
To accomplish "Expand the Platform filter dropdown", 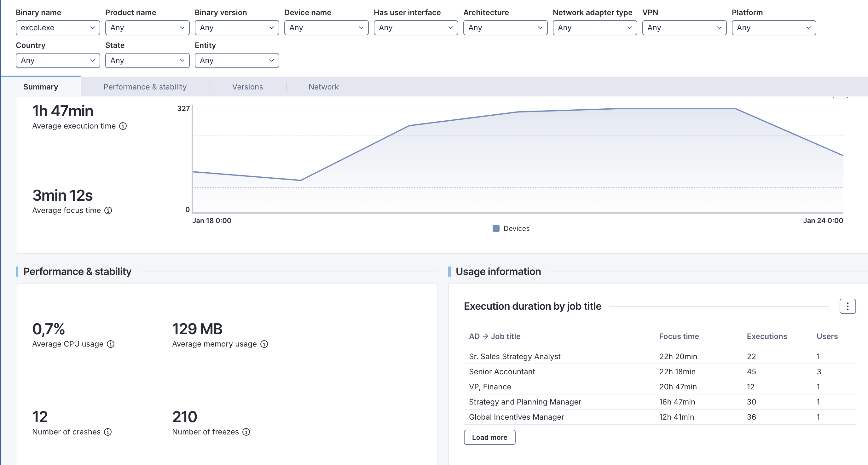I will tap(773, 28).
